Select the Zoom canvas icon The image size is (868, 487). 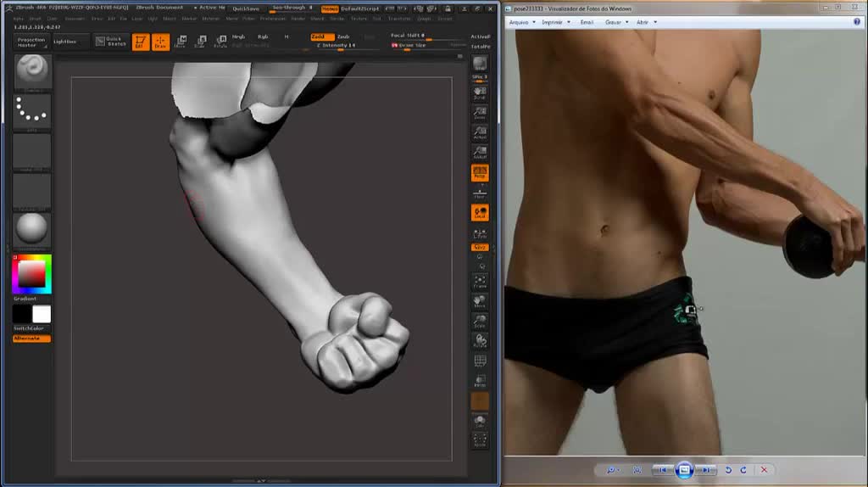point(480,113)
